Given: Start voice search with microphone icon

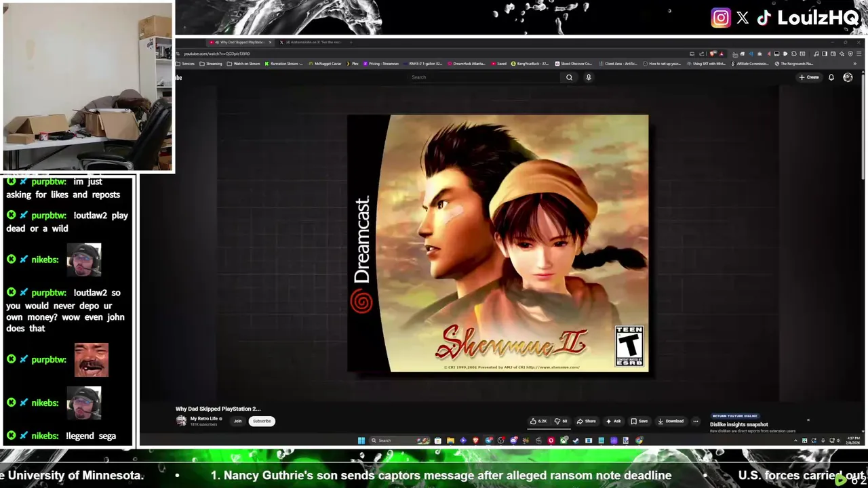Looking at the screenshot, I should click(589, 77).
